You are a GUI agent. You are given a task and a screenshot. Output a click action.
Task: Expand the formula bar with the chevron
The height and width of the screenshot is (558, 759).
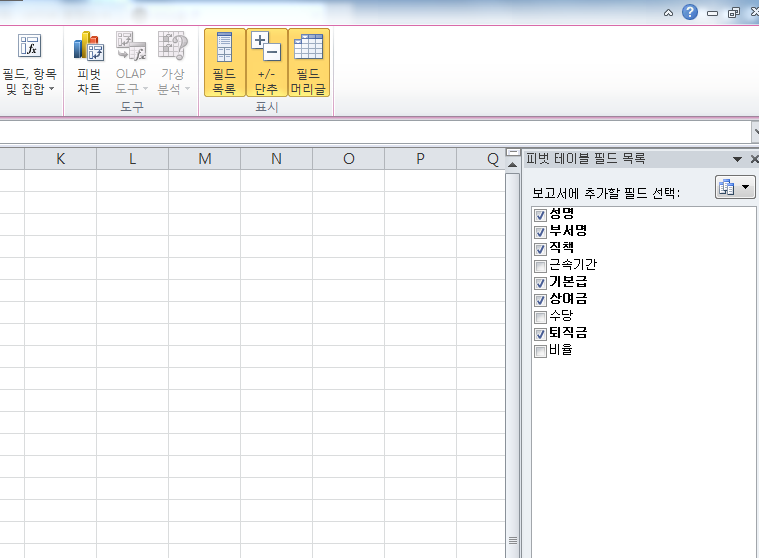coord(754,132)
